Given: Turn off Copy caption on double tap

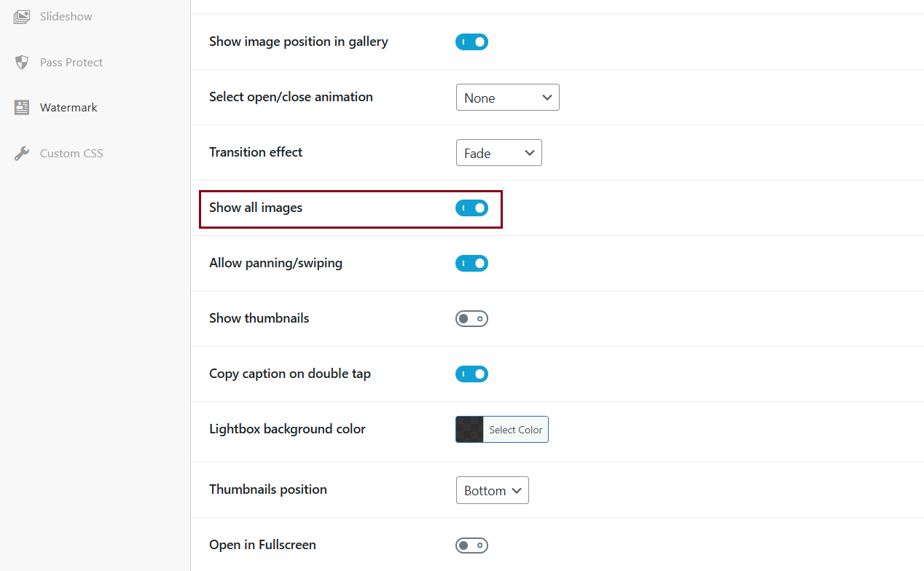Looking at the screenshot, I should (x=471, y=374).
